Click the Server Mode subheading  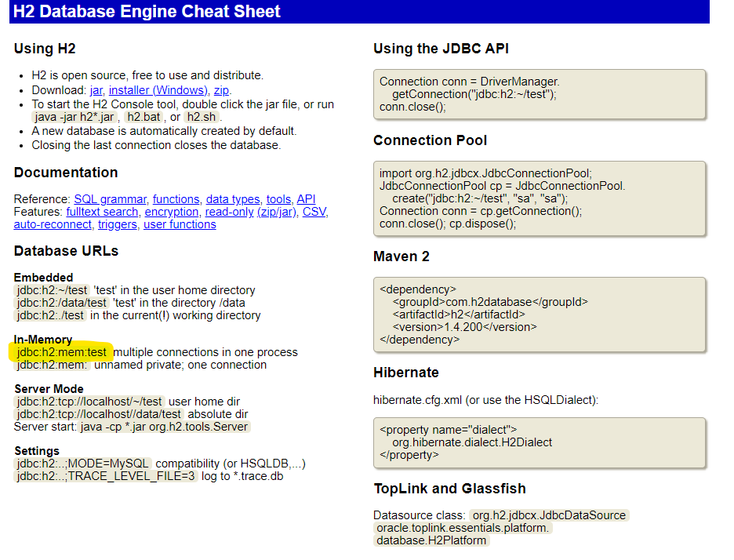coord(49,389)
